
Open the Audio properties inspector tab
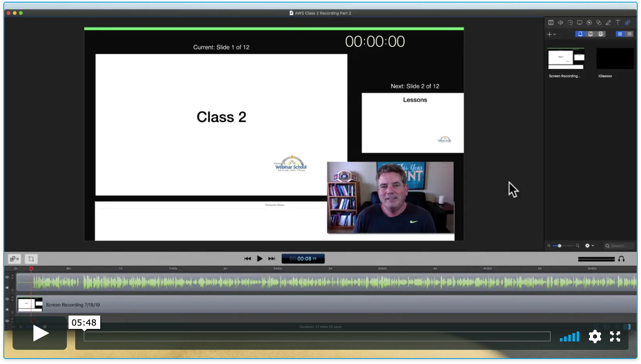(x=560, y=23)
